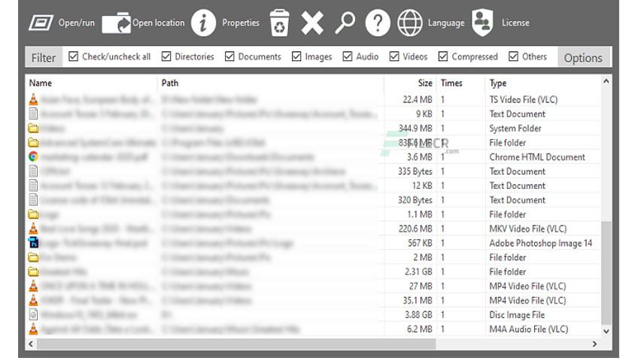Click the recycle bin delete icon

point(279,23)
